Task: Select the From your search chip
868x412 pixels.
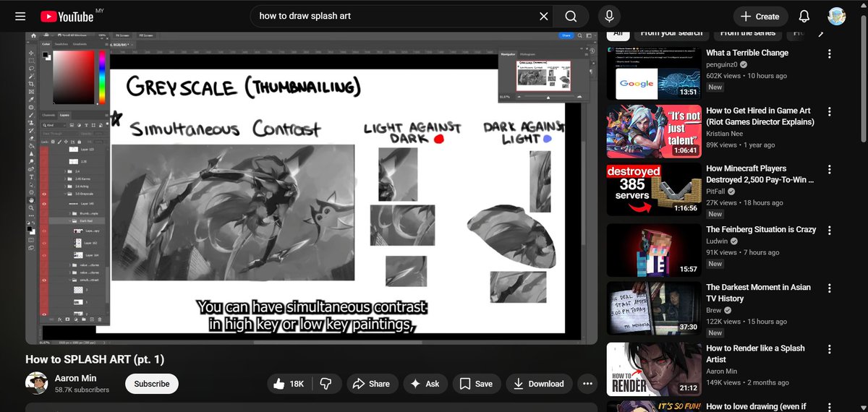Action: pyautogui.click(x=671, y=33)
